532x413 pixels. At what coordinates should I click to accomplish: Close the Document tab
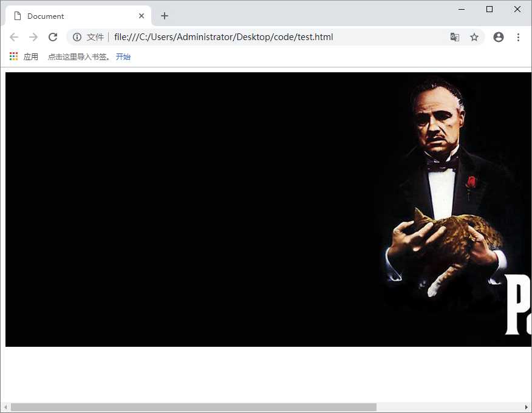(x=142, y=16)
